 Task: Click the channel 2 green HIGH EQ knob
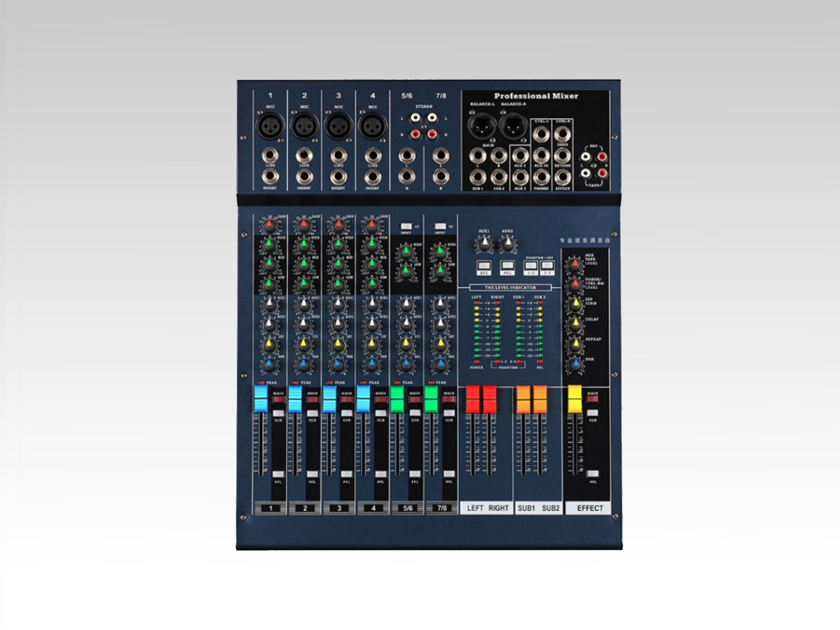tap(303, 245)
